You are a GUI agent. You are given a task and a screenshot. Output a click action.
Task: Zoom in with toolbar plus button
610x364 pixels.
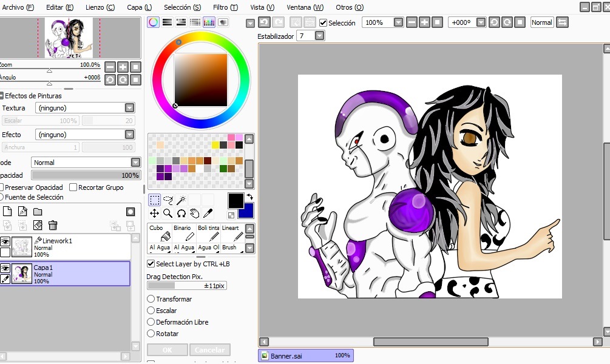tap(424, 22)
